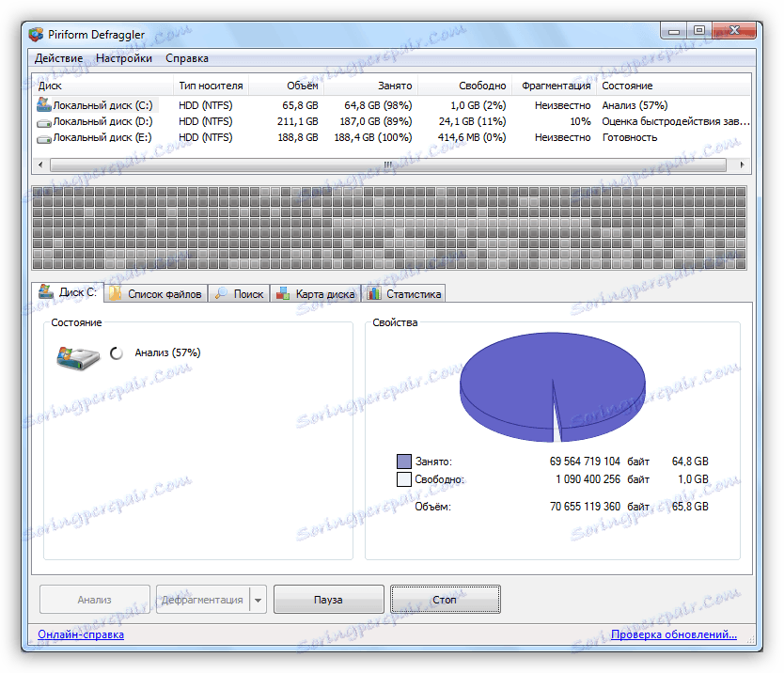Click the '69 564 719 104' bytes value
Viewport: 784px width, 673px height.
[585, 461]
